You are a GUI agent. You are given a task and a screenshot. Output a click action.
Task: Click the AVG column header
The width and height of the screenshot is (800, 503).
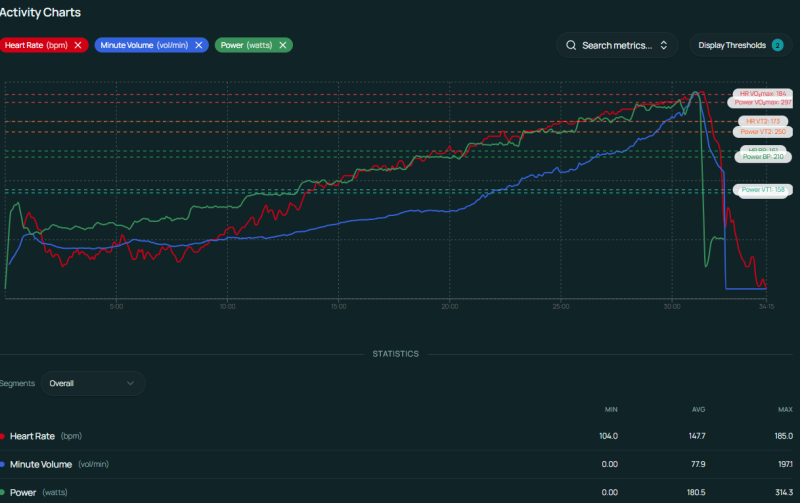click(698, 409)
